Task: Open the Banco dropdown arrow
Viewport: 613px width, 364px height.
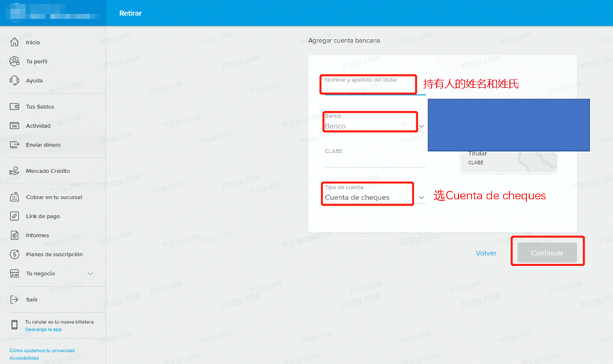Action: point(421,126)
